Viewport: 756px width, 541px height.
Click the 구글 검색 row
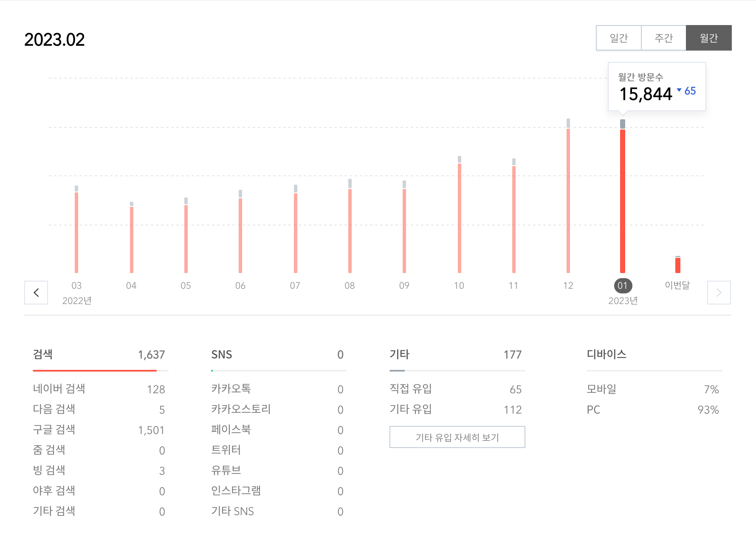tap(99, 430)
